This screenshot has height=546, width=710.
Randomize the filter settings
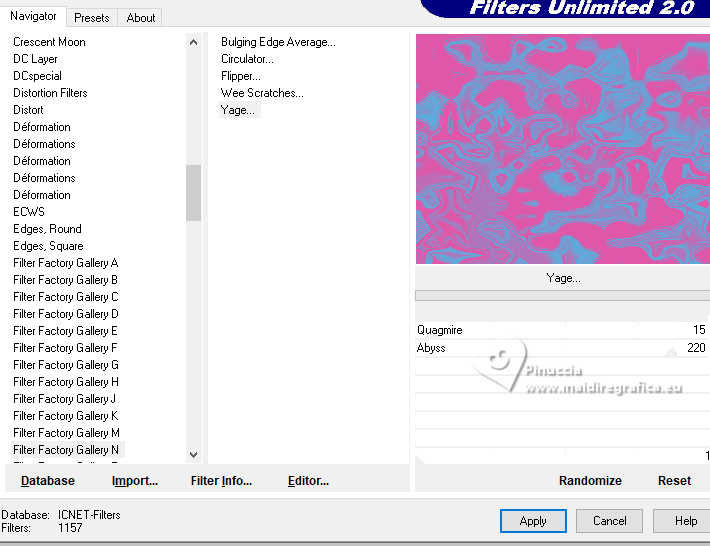pyautogui.click(x=590, y=481)
